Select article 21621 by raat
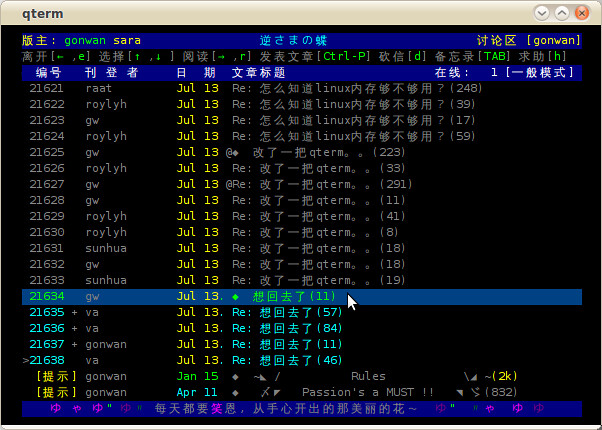Image resolution: width=602 pixels, height=430 pixels. click(x=302, y=88)
